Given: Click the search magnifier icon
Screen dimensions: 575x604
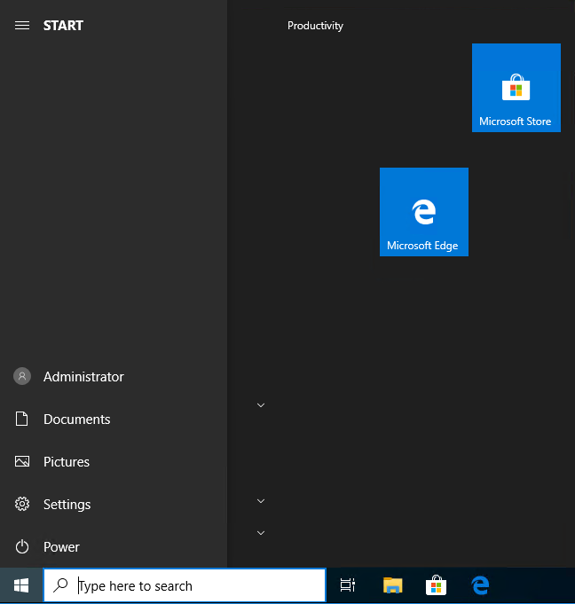Looking at the screenshot, I should pyautogui.click(x=60, y=586).
